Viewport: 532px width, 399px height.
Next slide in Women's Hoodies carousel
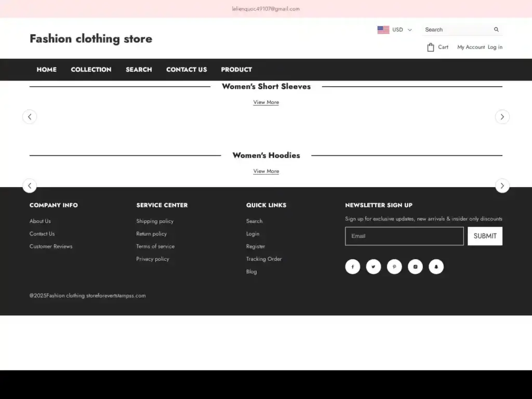502,185
